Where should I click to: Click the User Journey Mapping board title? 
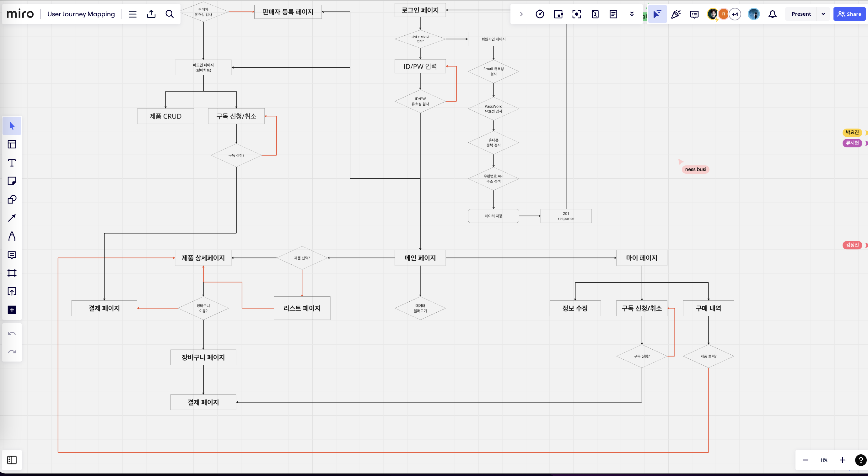tap(81, 14)
